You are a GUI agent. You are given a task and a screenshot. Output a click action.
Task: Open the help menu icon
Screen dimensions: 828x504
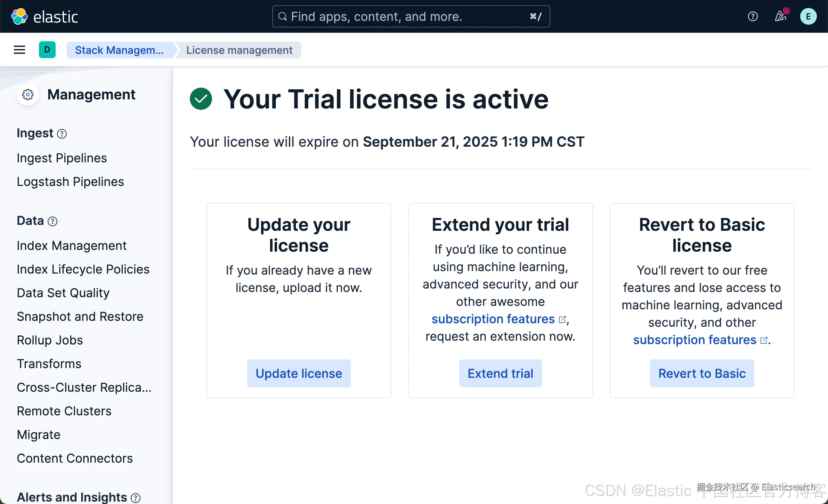click(753, 16)
